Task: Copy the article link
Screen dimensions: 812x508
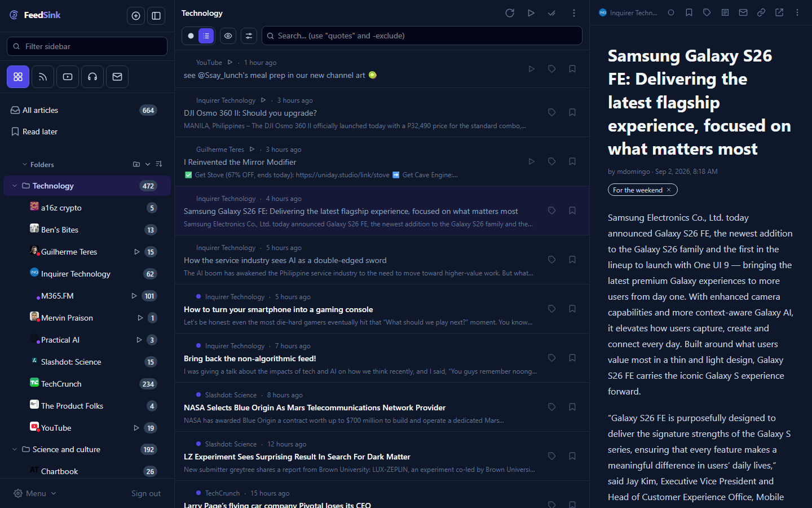Action: [761, 12]
